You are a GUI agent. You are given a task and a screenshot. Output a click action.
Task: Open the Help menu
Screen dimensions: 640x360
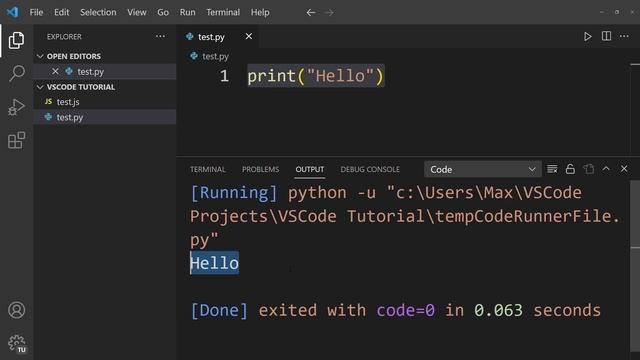pos(260,12)
